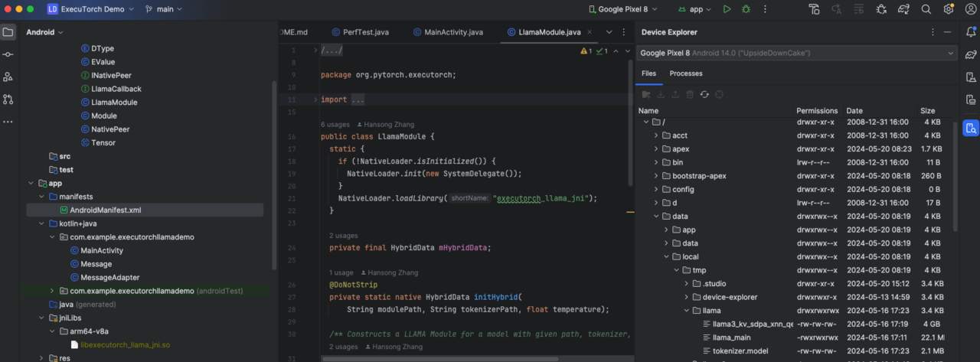Screen dimensions: 980x362
Task: Open IDE settings gear icon
Action: (949, 9)
